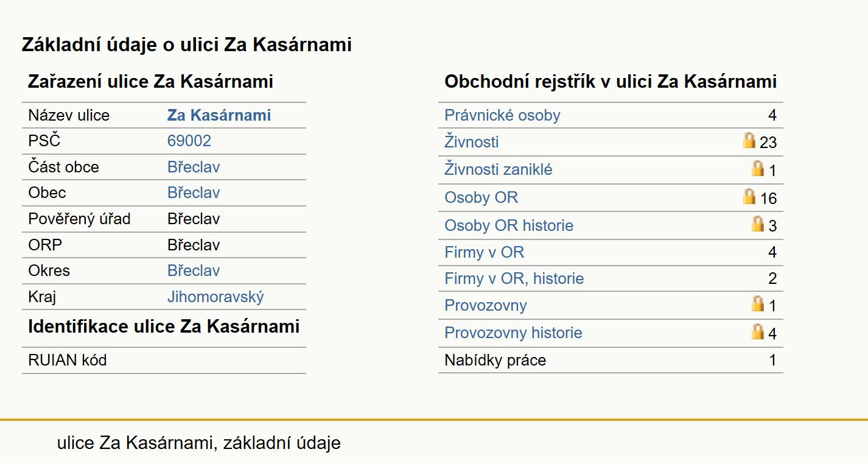Click the lock icon in Osoby OR historie row
868x463 pixels.
(x=758, y=224)
